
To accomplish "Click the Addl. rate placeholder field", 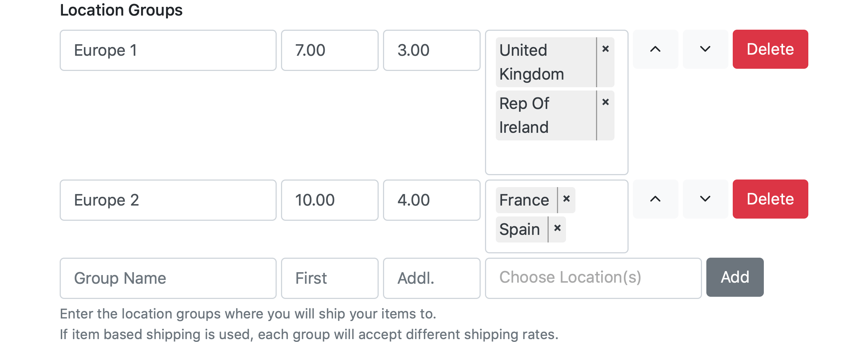I will click(x=432, y=278).
